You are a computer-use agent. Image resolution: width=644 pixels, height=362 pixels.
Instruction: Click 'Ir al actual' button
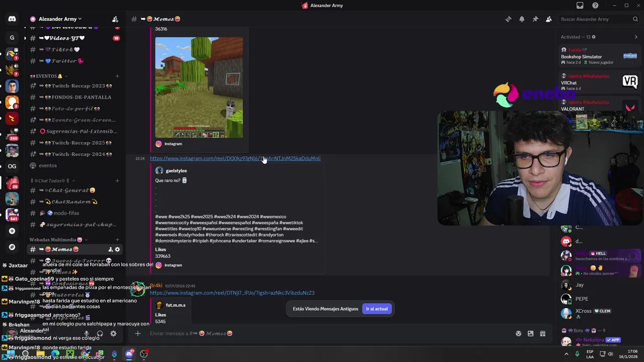pyautogui.click(x=377, y=309)
